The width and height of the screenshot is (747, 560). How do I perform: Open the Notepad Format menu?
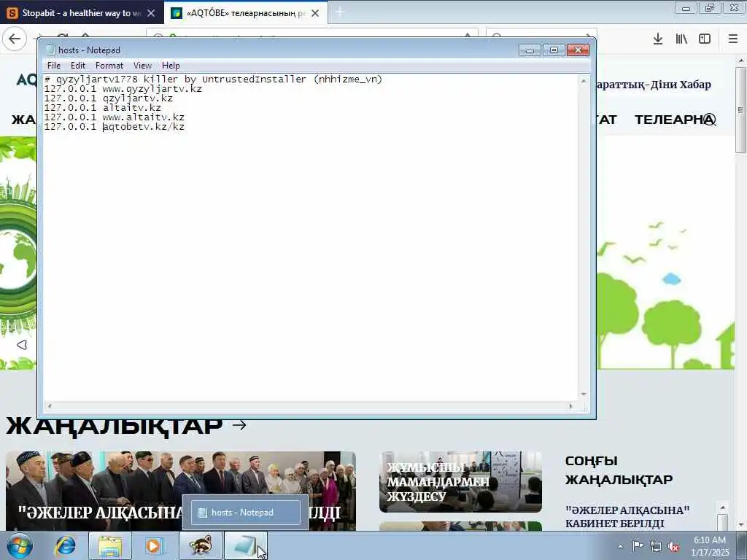[109, 66]
